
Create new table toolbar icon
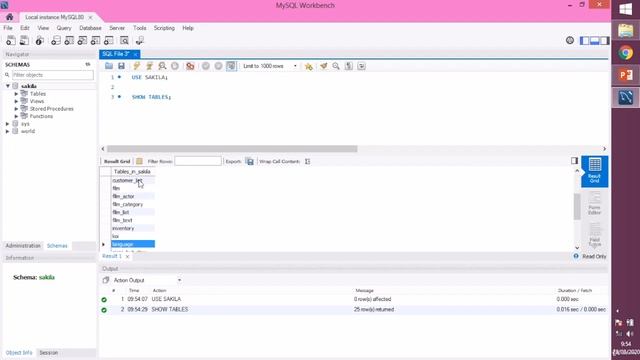pos(69,40)
